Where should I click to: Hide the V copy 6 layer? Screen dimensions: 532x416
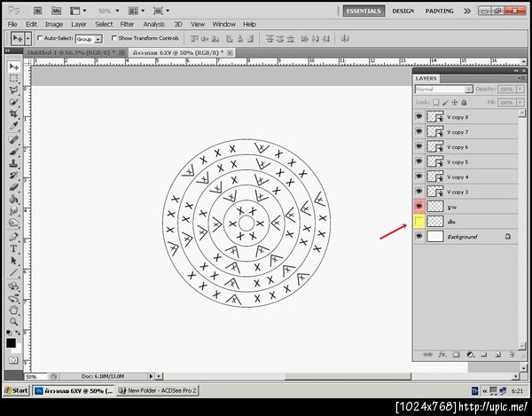click(419, 146)
